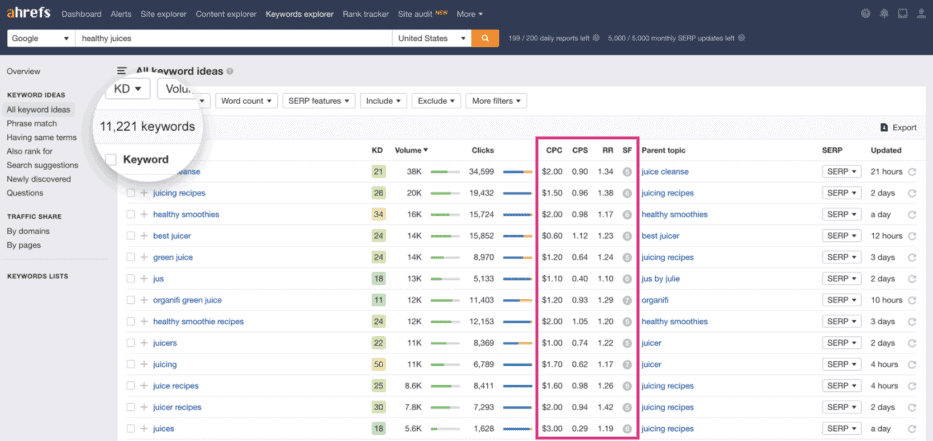Refresh the organifi green juice row
933x441 pixels.
coord(912,301)
